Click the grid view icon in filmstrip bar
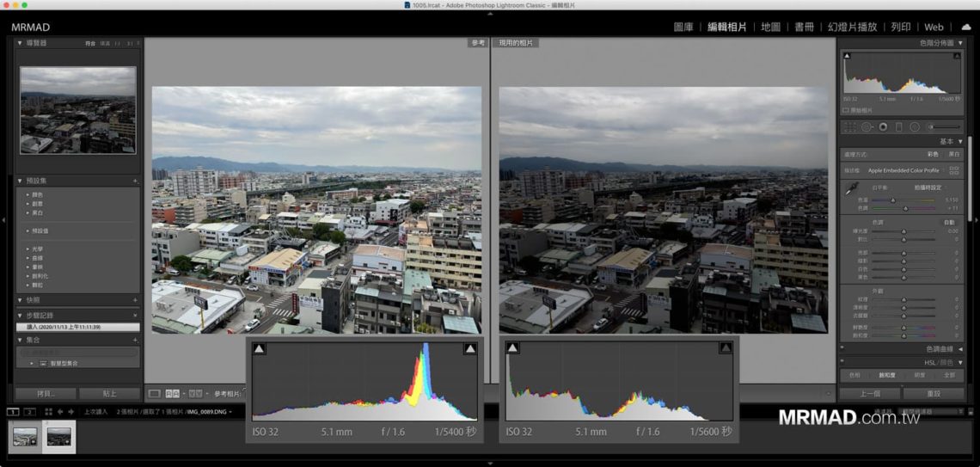The height and width of the screenshot is (467, 980). click(x=48, y=412)
